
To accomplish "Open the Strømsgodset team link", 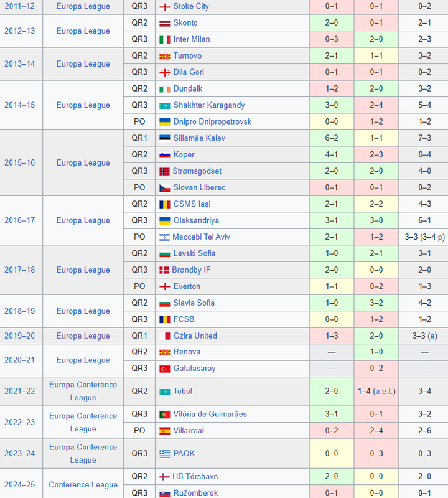I will [x=197, y=171].
